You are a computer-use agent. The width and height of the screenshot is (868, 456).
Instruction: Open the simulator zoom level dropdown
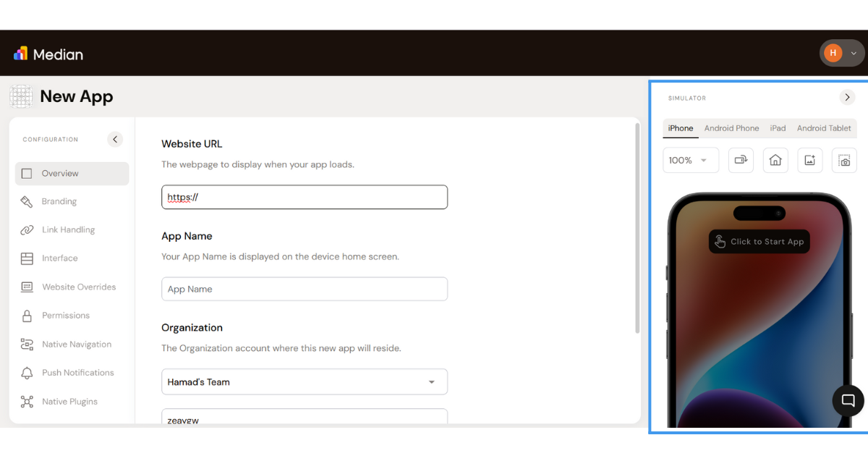[690, 160]
